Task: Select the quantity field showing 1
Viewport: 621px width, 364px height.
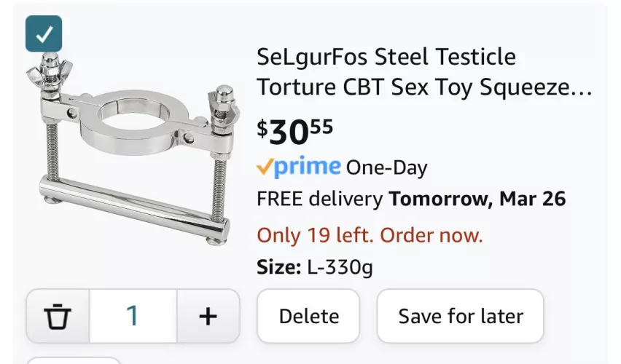Action: [x=133, y=316]
